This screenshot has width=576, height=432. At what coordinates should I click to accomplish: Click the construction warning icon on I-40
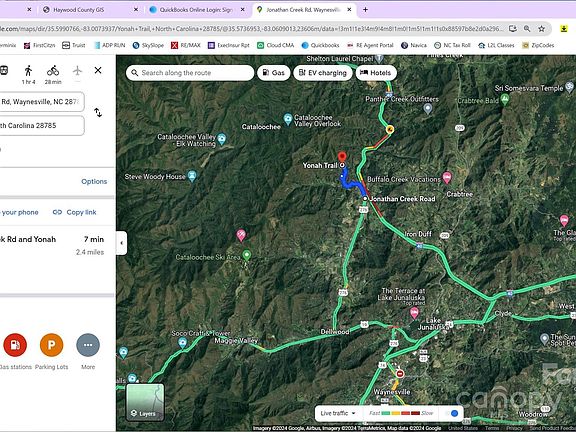coord(390,129)
